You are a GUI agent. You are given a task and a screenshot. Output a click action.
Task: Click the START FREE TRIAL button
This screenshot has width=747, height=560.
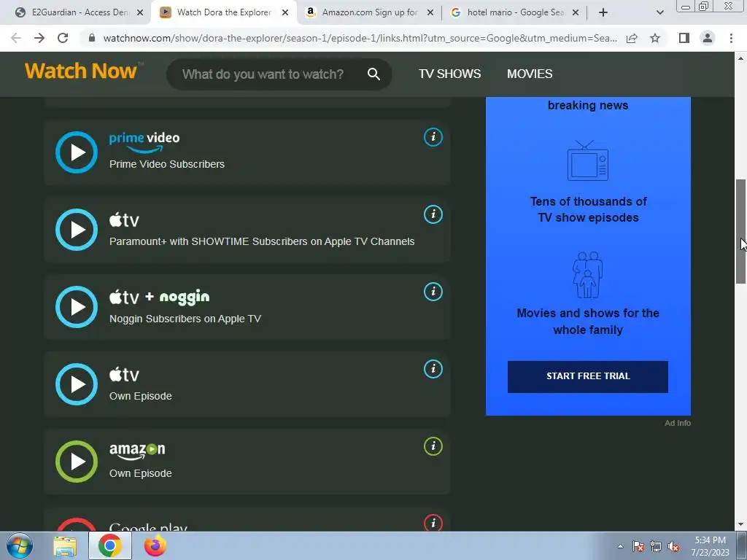[588, 376]
